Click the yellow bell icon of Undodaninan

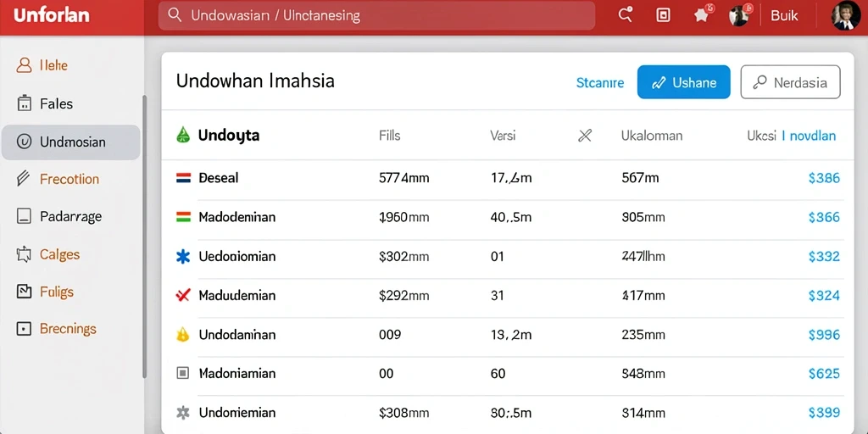pos(183,334)
